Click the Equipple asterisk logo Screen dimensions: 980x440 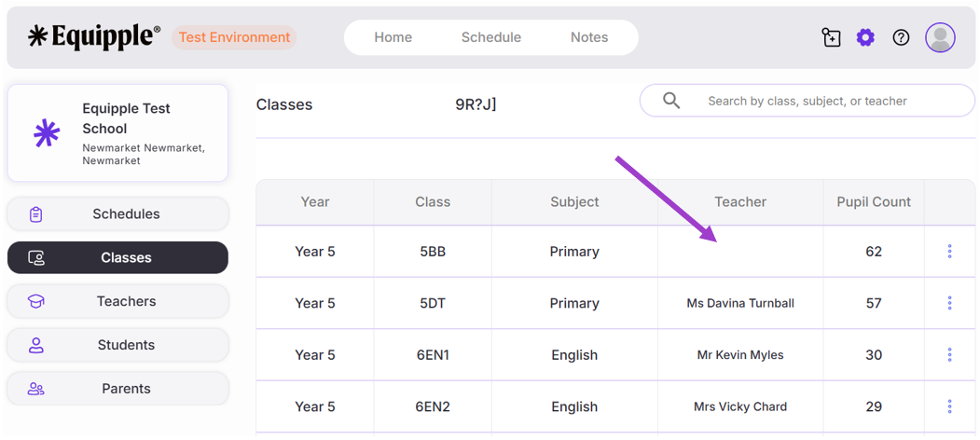pyautogui.click(x=37, y=37)
